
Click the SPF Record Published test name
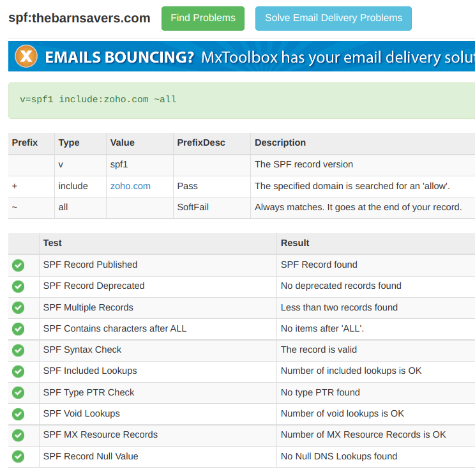tap(91, 265)
